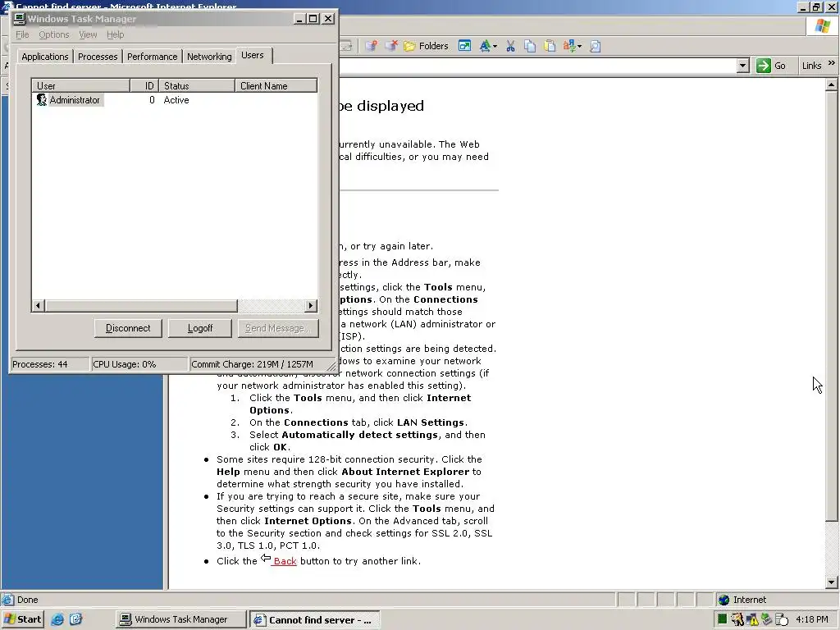Sort by the ID column header
Image resolution: width=840 pixels, height=630 pixels.
(144, 85)
